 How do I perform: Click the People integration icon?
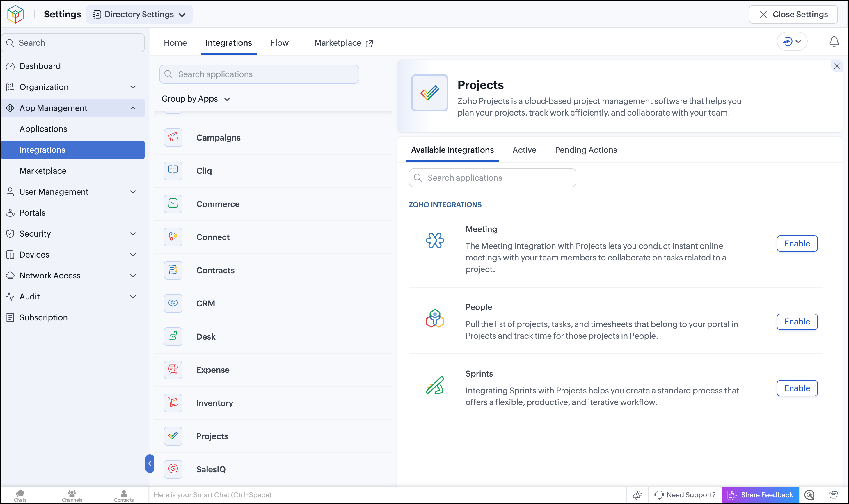click(435, 319)
